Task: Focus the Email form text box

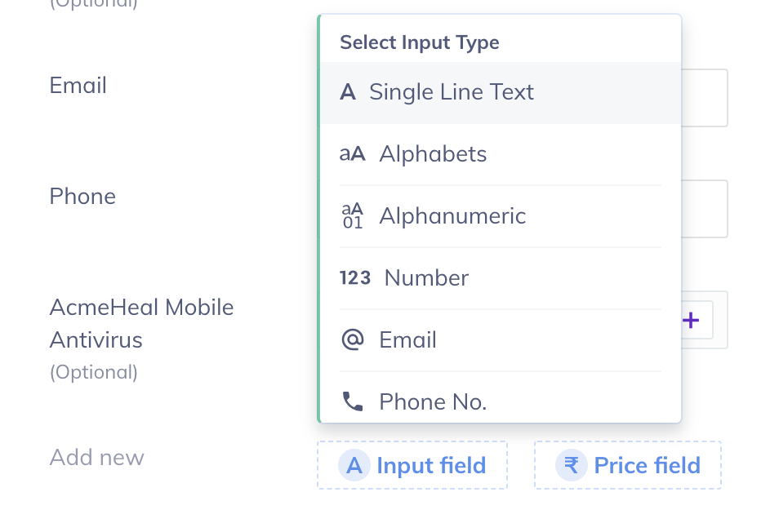Action: coord(704,98)
